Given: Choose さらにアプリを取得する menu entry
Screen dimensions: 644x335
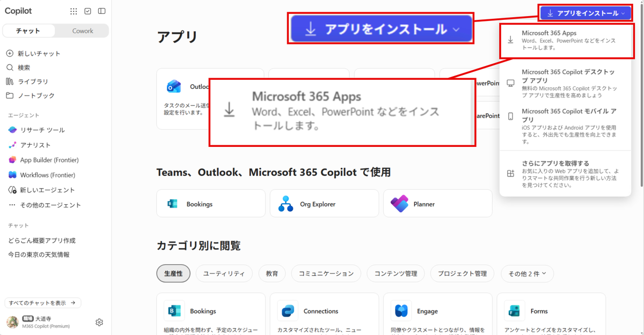Looking at the screenshot, I should pyautogui.click(x=565, y=174).
